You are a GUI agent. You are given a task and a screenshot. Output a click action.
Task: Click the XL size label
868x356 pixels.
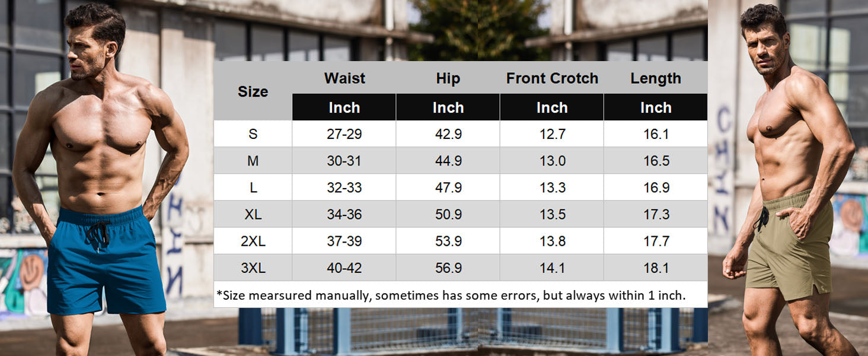point(253,214)
